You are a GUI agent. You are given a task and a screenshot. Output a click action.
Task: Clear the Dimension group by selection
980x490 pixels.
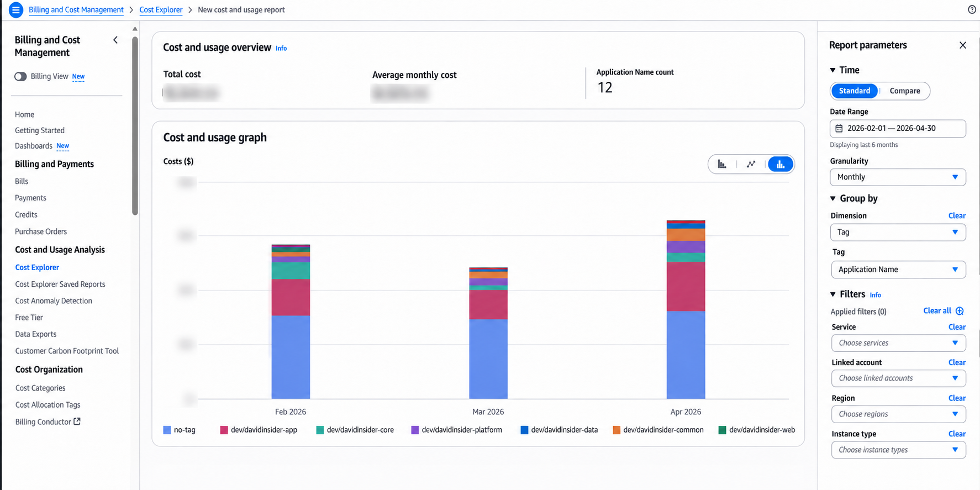(x=957, y=216)
